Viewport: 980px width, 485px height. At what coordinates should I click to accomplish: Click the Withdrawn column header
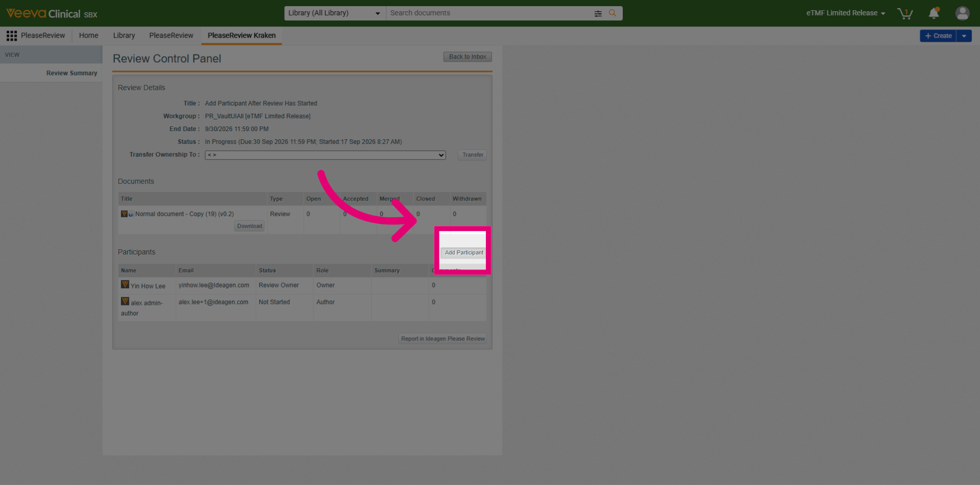[467, 199]
